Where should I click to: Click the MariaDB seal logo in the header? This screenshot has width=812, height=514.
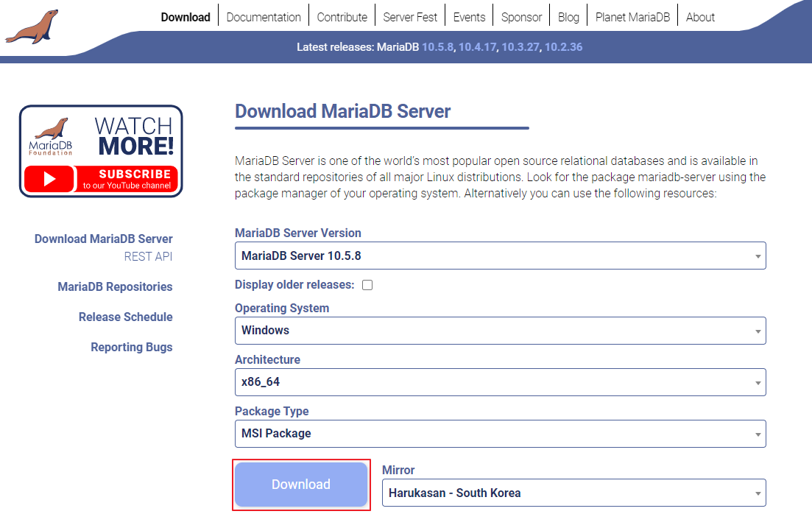pyautogui.click(x=32, y=27)
